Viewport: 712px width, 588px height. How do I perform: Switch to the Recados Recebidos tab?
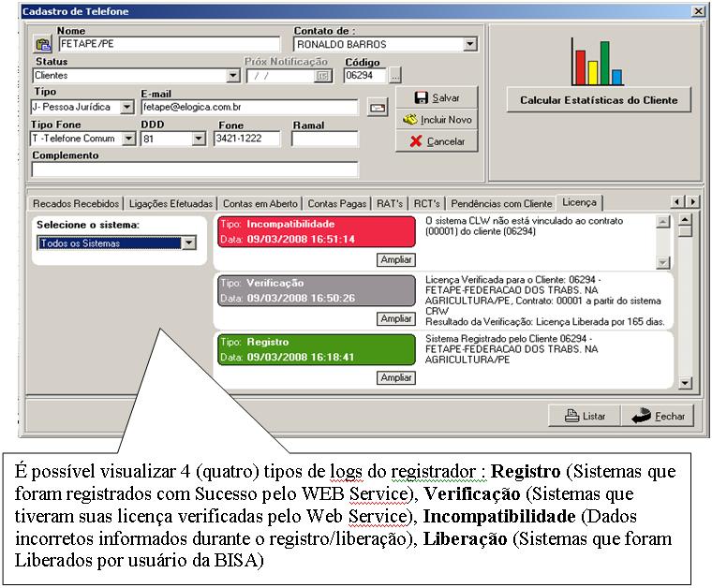76,203
